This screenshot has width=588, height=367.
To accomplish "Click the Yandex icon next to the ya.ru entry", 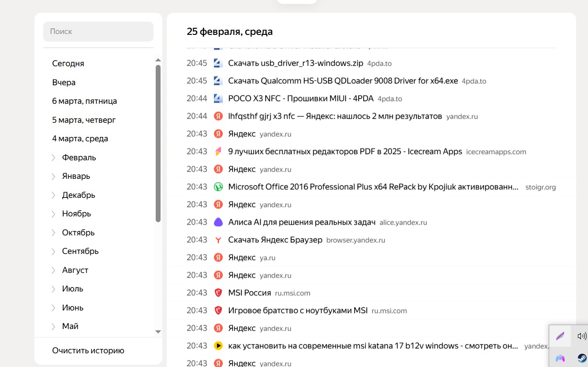I will tap(218, 257).
